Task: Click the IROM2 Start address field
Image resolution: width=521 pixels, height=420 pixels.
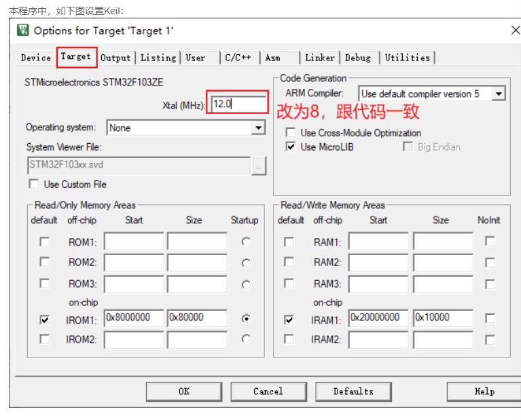Action: [134, 340]
